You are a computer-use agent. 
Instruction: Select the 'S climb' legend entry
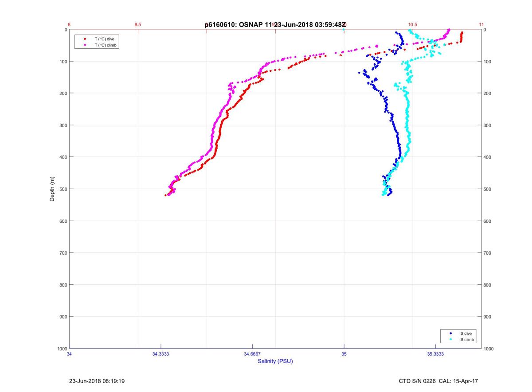[467, 339]
